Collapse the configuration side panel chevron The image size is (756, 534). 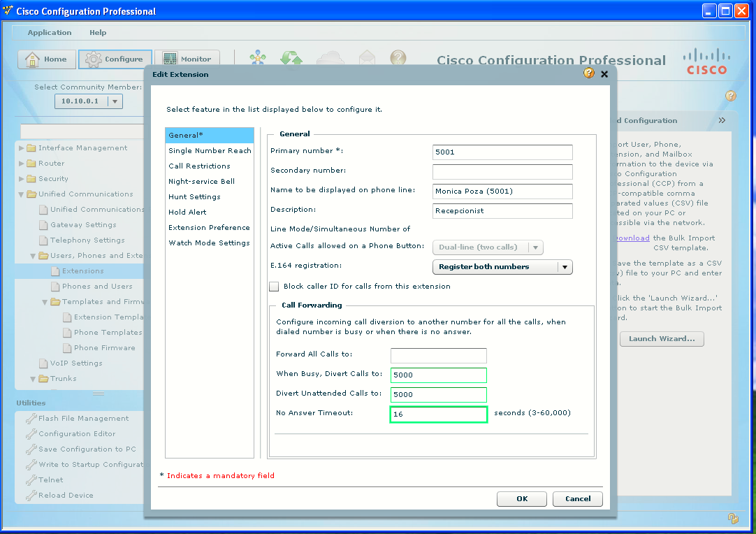(722, 120)
